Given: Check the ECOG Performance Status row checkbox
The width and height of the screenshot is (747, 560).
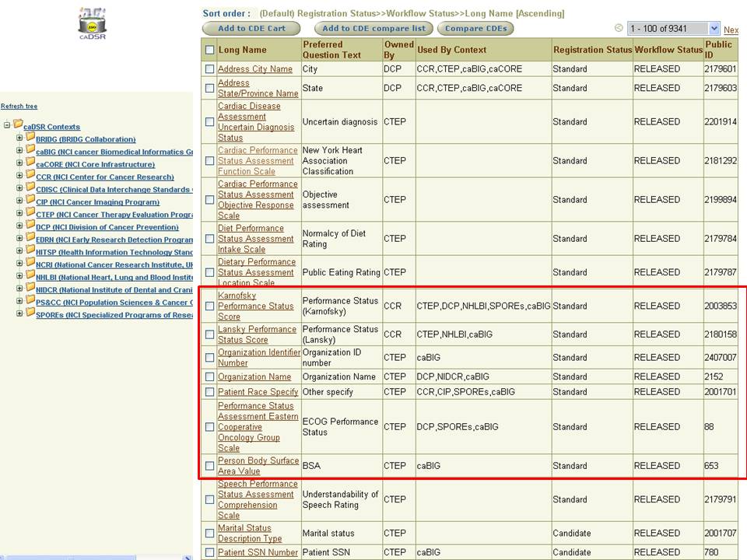Looking at the screenshot, I should [x=209, y=427].
